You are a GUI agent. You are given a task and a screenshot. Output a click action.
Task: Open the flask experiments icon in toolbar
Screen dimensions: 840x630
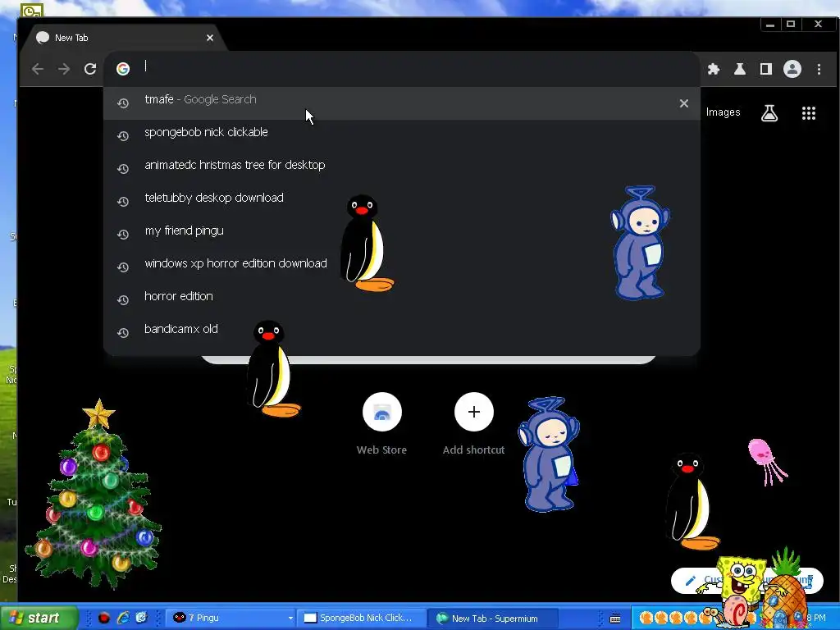pyautogui.click(x=740, y=69)
